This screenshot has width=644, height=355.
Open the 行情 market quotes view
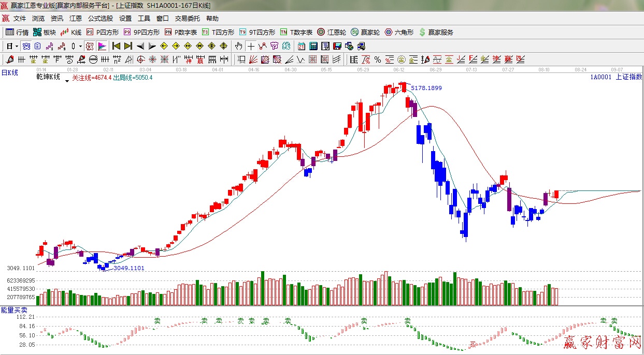[17, 32]
